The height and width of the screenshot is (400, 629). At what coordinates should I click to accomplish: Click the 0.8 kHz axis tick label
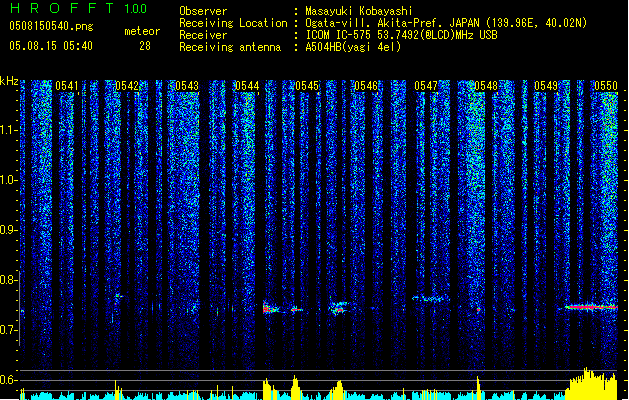(x=8, y=280)
